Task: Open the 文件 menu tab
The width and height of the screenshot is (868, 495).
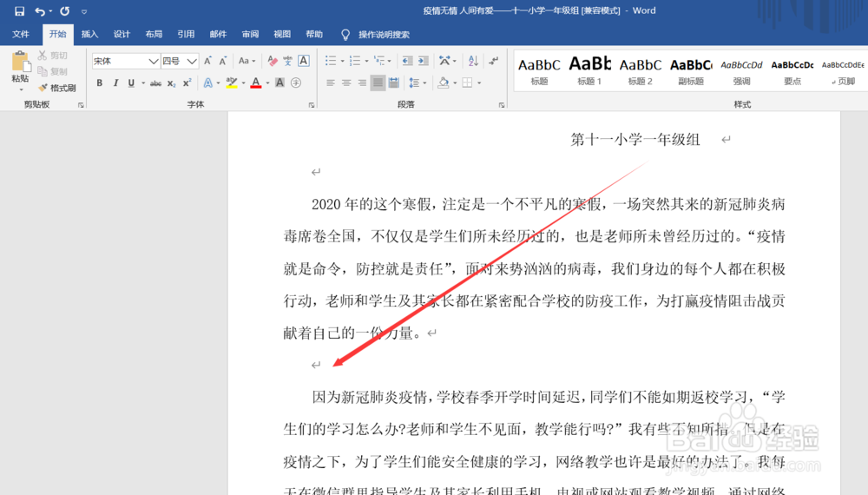Action: pos(21,35)
